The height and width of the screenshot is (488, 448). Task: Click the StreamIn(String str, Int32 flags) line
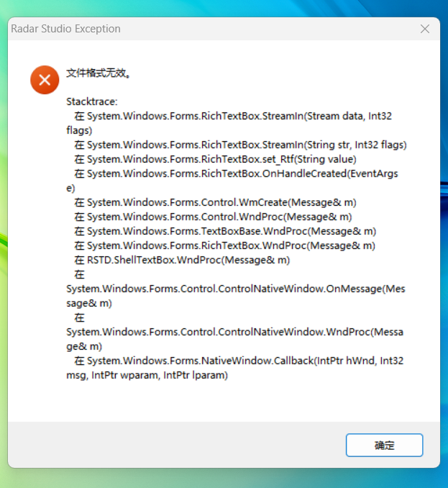[240, 145]
